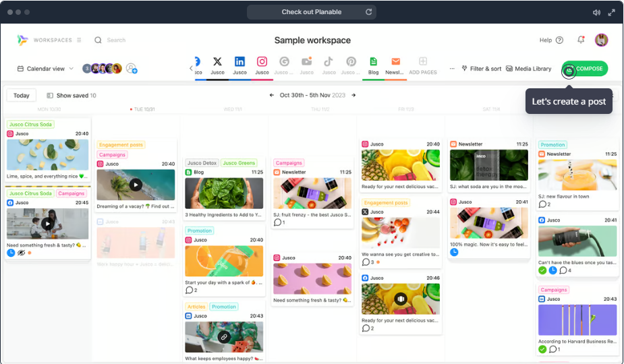Open the Media Library
Screen dimensions: 624x364
point(528,69)
